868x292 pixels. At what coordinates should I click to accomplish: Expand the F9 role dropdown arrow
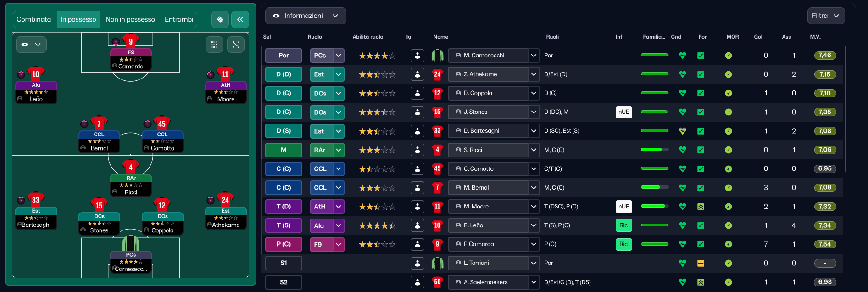[x=339, y=244]
